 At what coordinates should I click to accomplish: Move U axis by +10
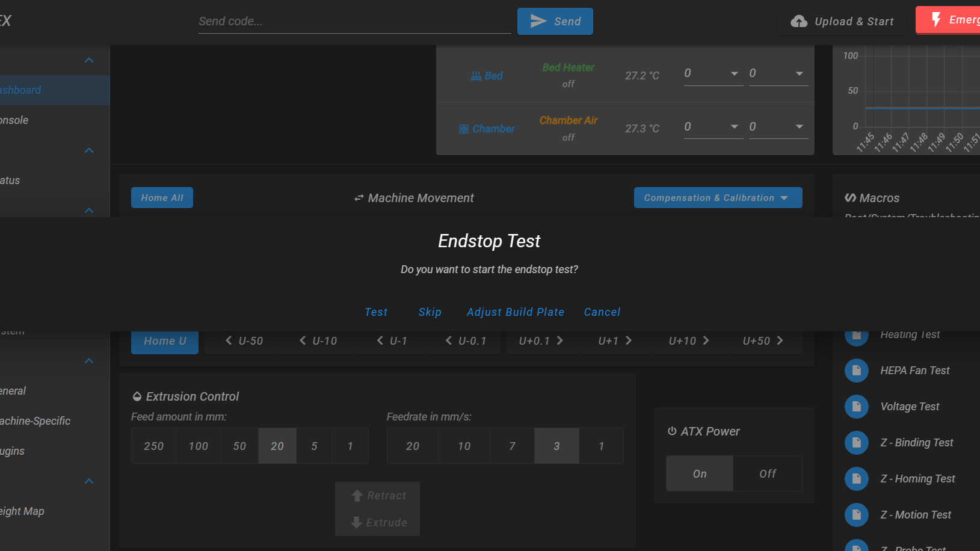click(689, 341)
